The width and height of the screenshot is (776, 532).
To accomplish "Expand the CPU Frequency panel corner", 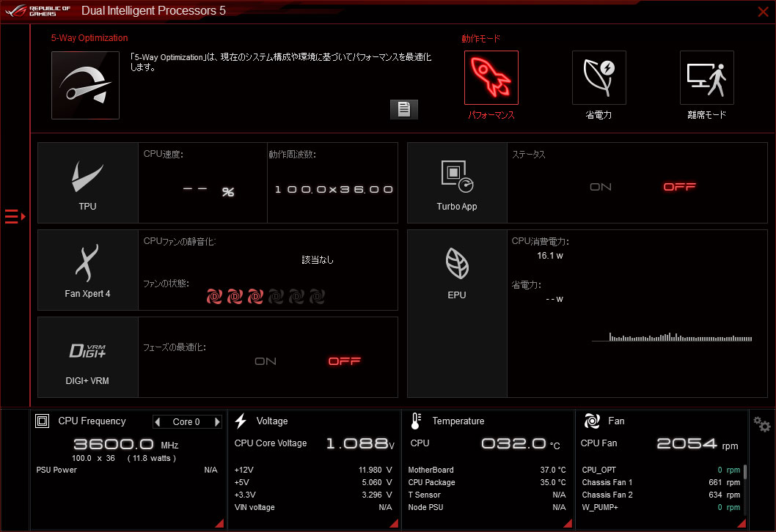I will pyautogui.click(x=219, y=523).
